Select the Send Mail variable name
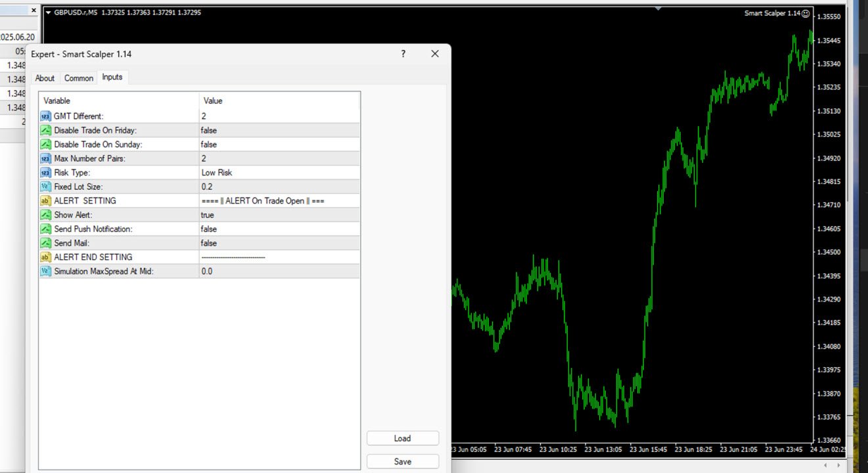The width and height of the screenshot is (868, 473). 72,243
